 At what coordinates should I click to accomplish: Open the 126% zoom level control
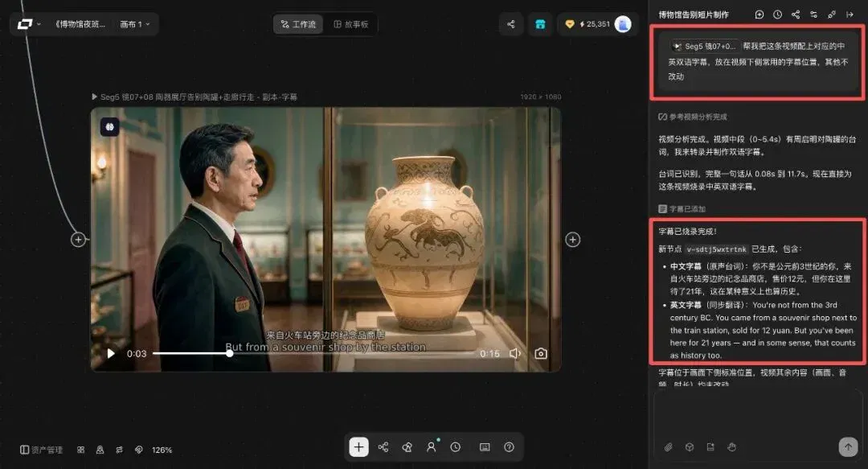162,450
